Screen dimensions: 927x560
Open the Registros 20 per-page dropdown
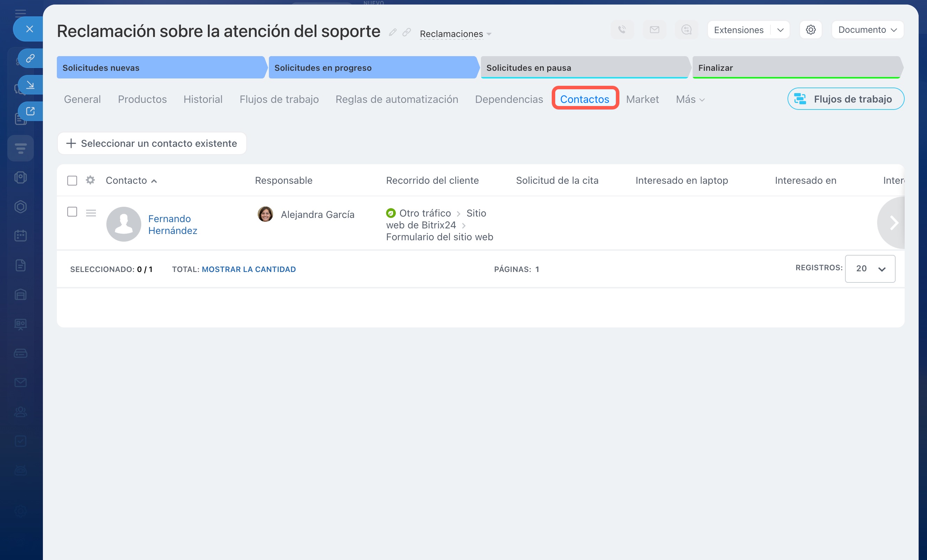click(869, 268)
